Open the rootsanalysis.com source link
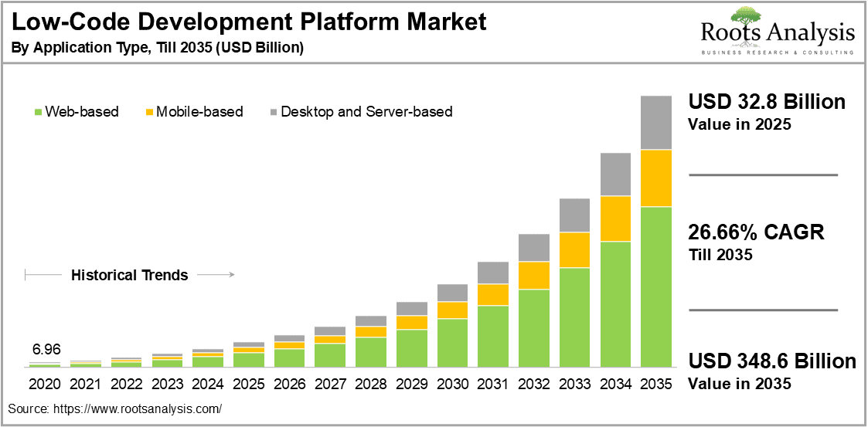 tap(137, 408)
